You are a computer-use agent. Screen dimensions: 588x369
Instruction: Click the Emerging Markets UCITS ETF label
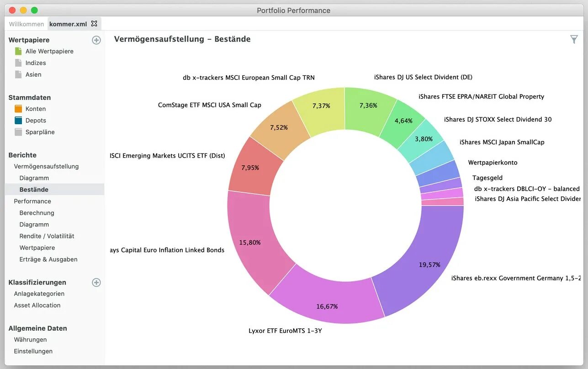click(167, 156)
